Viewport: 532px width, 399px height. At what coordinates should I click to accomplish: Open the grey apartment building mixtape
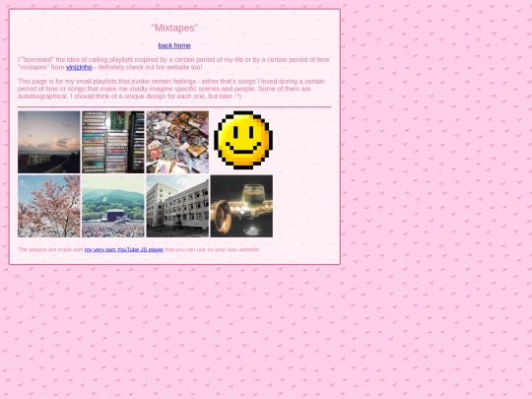pyautogui.click(x=177, y=206)
